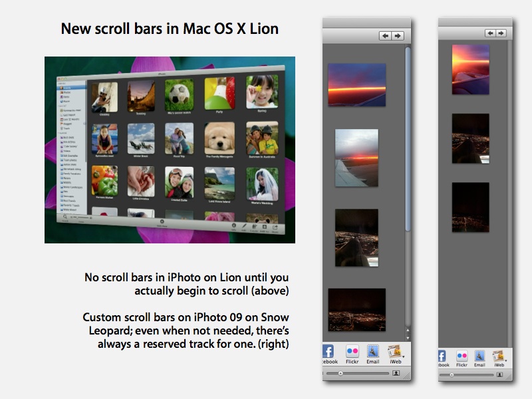Click the portrait icon beside the scrollbar panel slider
This screenshot has height=399, width=532.
click(x=396, y=373)
